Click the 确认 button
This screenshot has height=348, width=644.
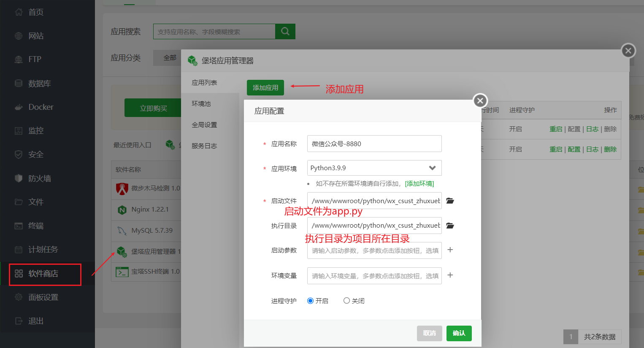pos(459,333)
